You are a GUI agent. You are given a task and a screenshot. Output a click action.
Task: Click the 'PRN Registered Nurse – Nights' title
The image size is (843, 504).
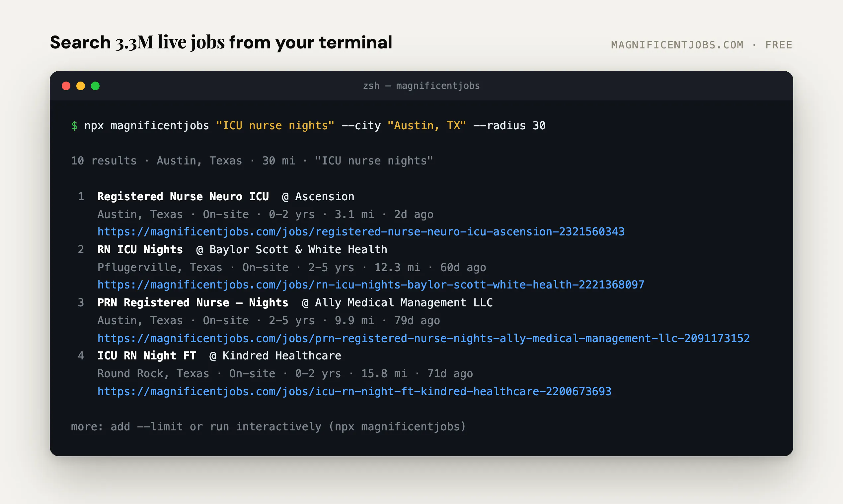click(193, 303)
